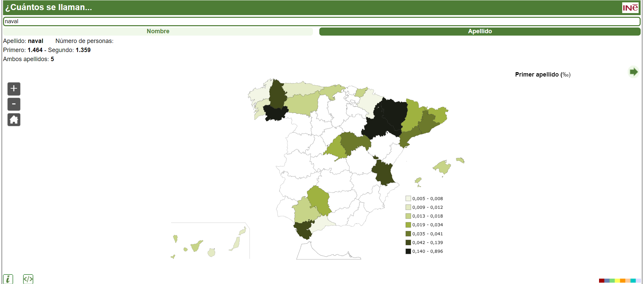Click the search field containing "naval"
Viewport: 644px width, 284px height.
pyautogui.click(x=321, y=21)
